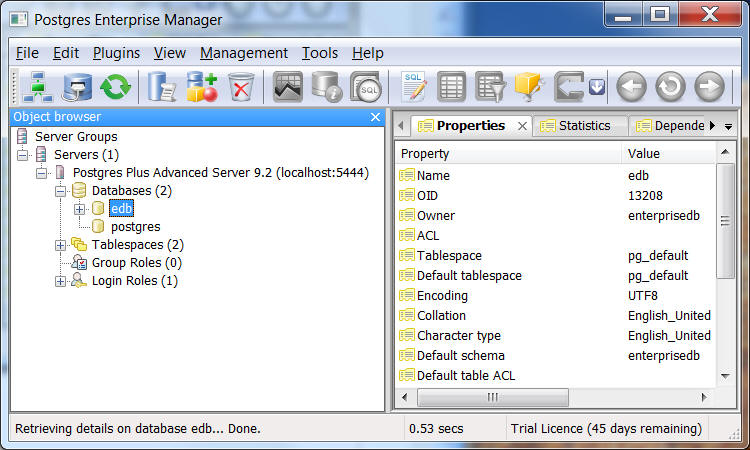
Task: Switch to the Statistics tab
Action: 580,126
